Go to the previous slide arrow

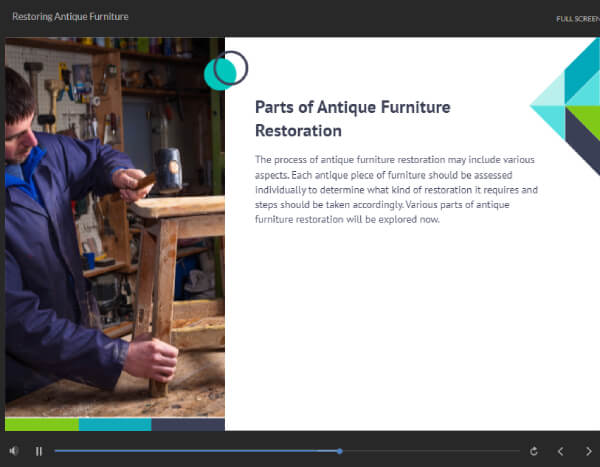pyautogui.click(x=561, y=451)
